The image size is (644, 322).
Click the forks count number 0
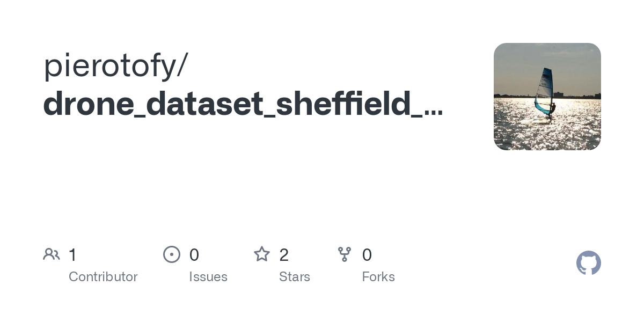[367, 255]
